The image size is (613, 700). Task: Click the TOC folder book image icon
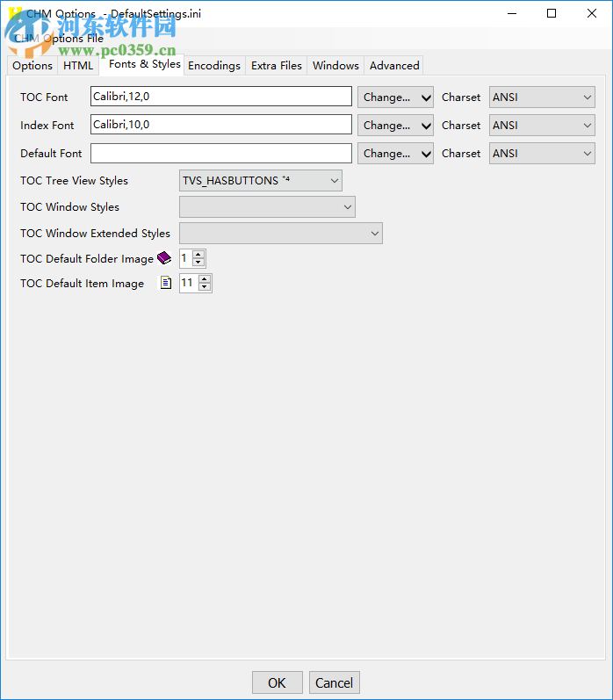164,258
